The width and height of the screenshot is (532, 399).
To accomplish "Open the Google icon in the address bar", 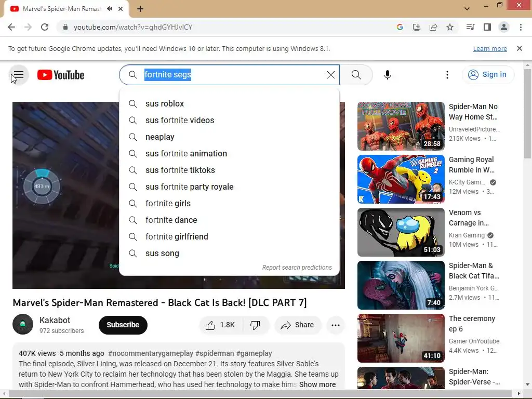I will pyautogui.click(x=400, y=27).
